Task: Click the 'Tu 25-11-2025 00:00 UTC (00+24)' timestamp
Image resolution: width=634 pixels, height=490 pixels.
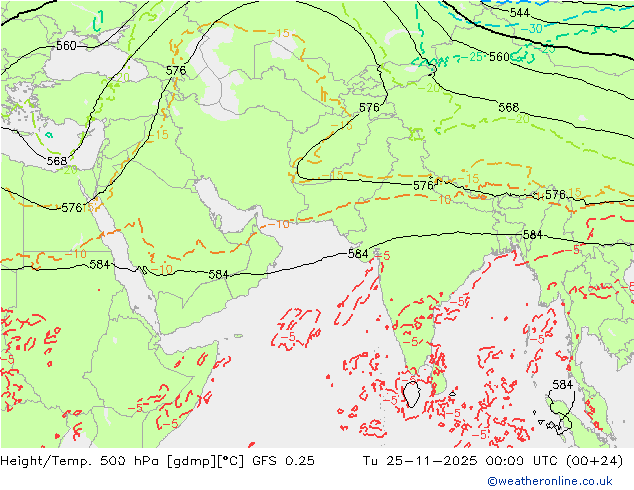Action: (493, 461)
